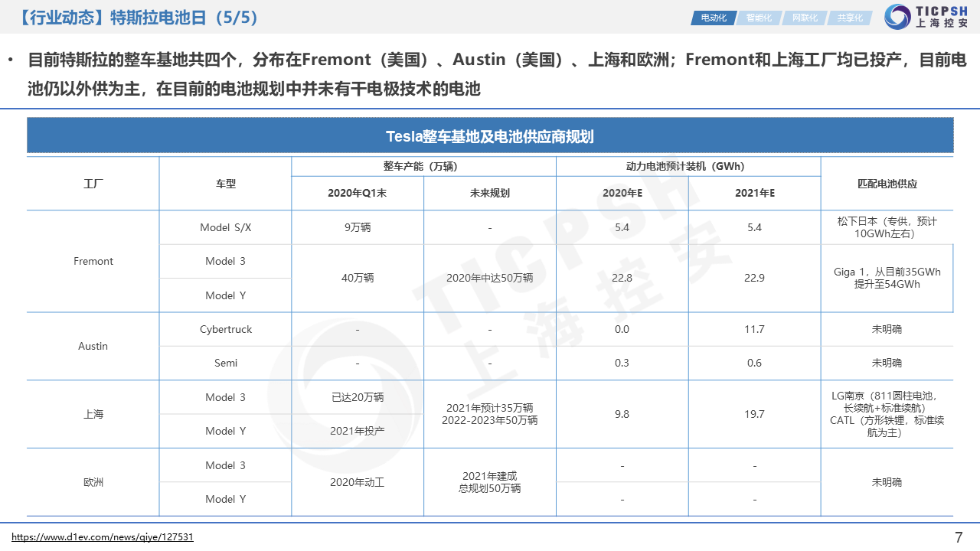Click the 松下日本 battery supplier cell
The width and height of the screenshot is (980, 551).
pyautogui.click(x=887, y=227)
